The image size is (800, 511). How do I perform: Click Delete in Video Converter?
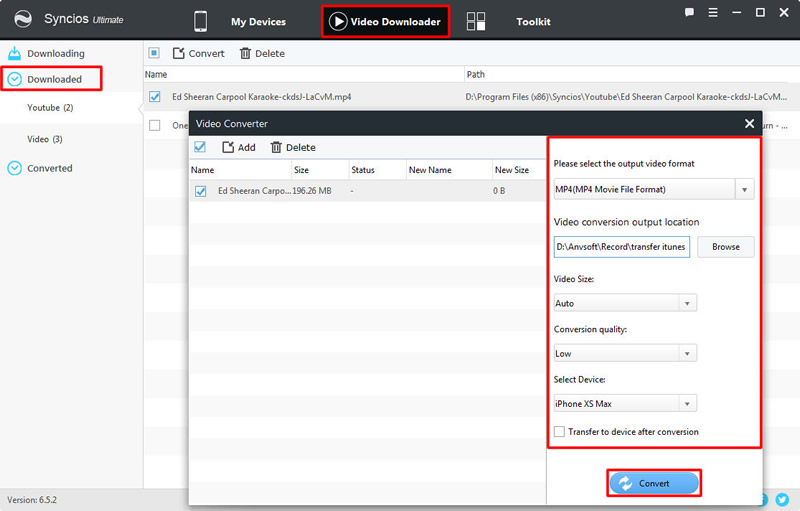pos(293,147)
